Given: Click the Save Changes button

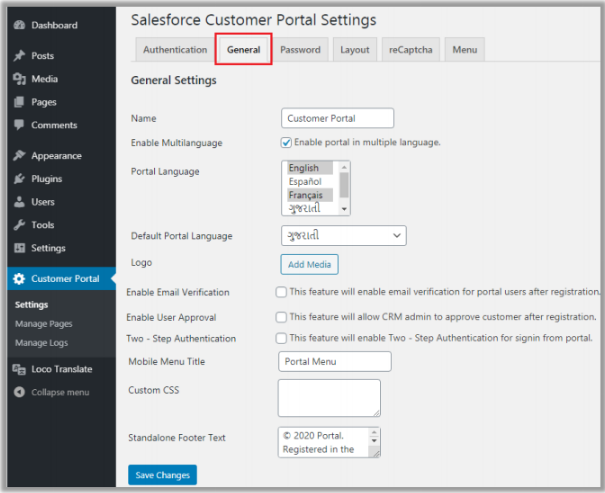Looking at the screenshot, I should [162, 474].
